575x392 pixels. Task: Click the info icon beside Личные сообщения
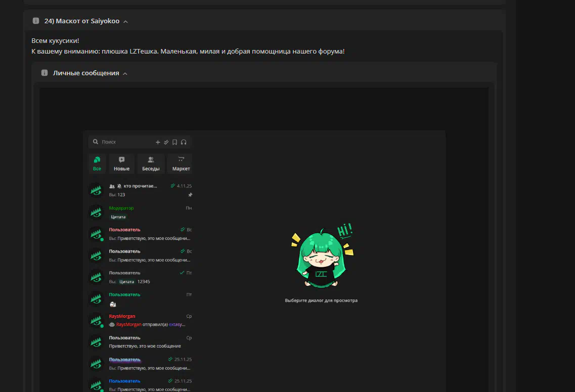click(45, 73)
